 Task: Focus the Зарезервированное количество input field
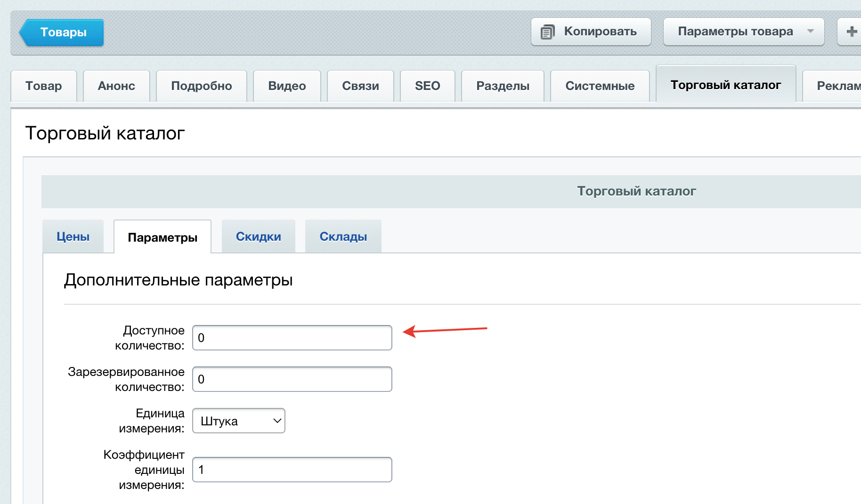[x=292, y=379]
